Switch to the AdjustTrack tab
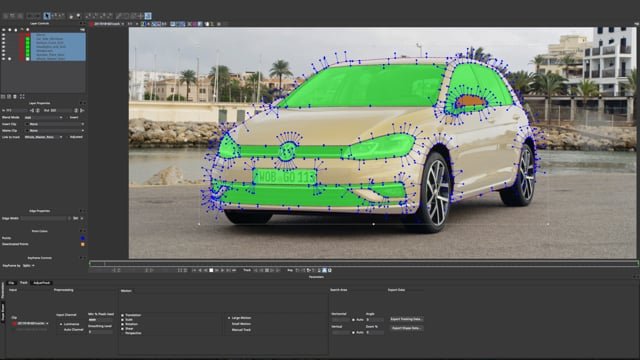The image size is (640, 360). 41,283
